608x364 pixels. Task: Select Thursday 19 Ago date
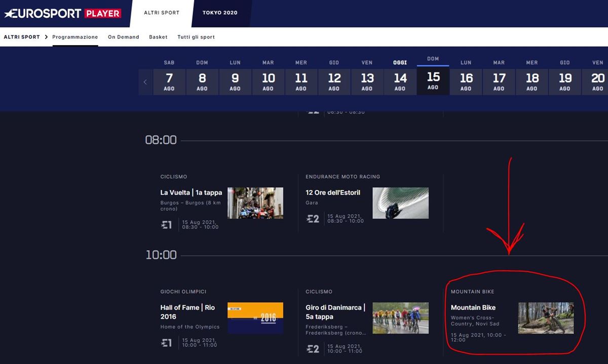click(x=564, y=82)
